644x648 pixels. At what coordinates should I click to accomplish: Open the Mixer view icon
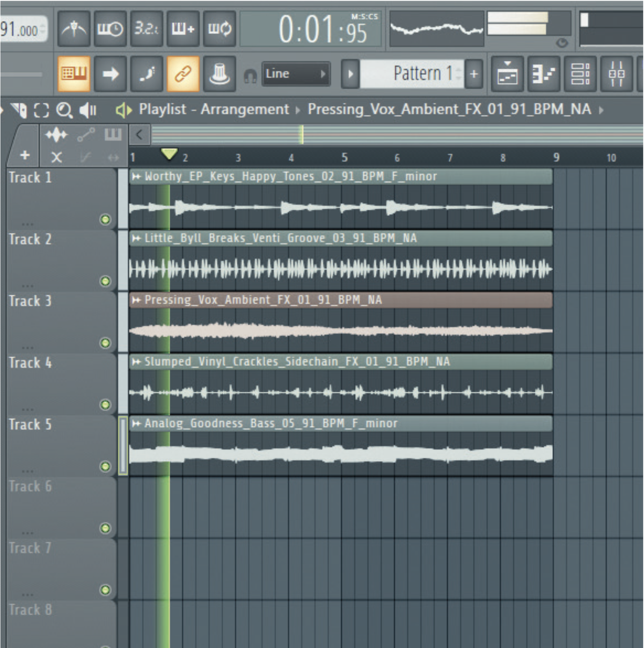(617, 73)
